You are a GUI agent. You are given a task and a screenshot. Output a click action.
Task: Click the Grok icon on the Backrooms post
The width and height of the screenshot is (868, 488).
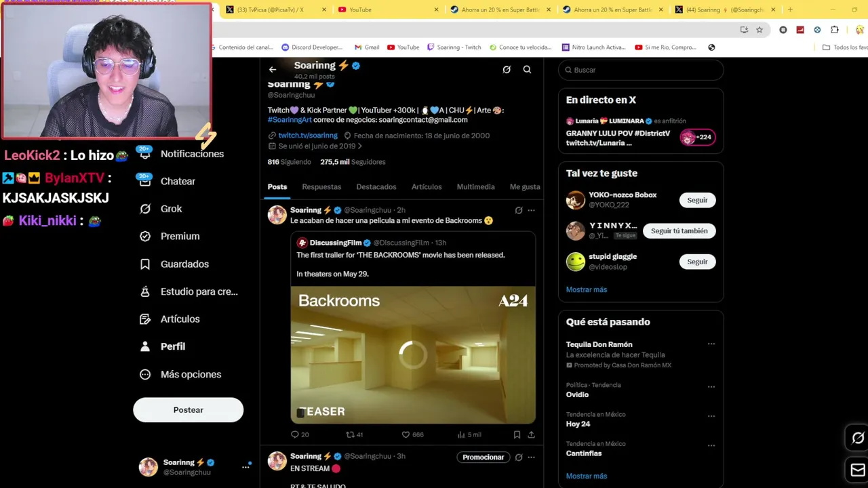click(x=519, y=210)
